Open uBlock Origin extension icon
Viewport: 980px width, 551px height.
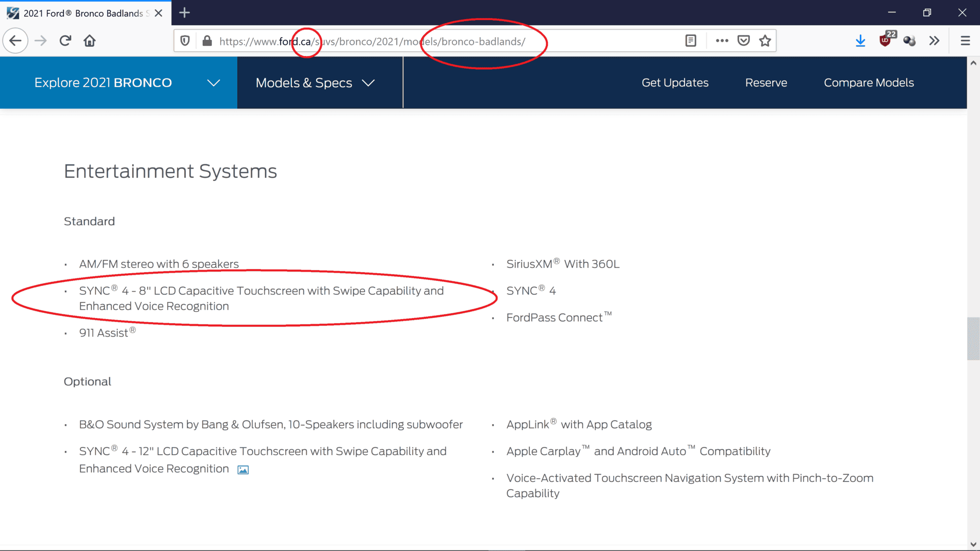pos(886,40)
